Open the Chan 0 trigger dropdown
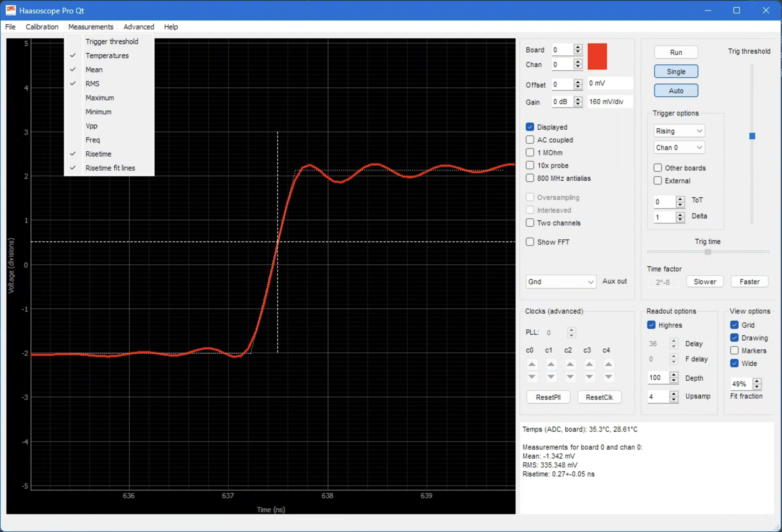This screenshot has width=782, height=532. (679, 147)
